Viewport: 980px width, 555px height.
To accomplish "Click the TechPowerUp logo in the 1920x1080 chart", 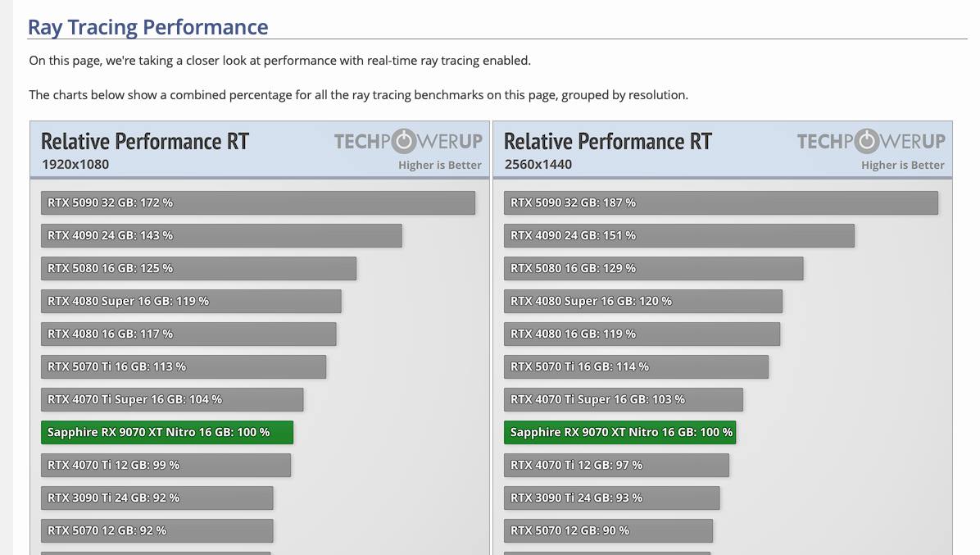I will (x=408, y=142).
